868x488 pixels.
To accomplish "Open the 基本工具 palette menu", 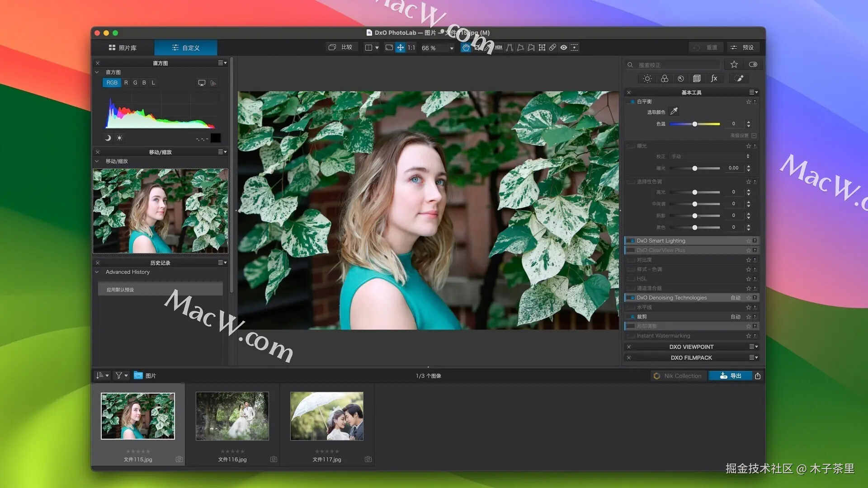I will pyautogui.click(x=753, y=92).
